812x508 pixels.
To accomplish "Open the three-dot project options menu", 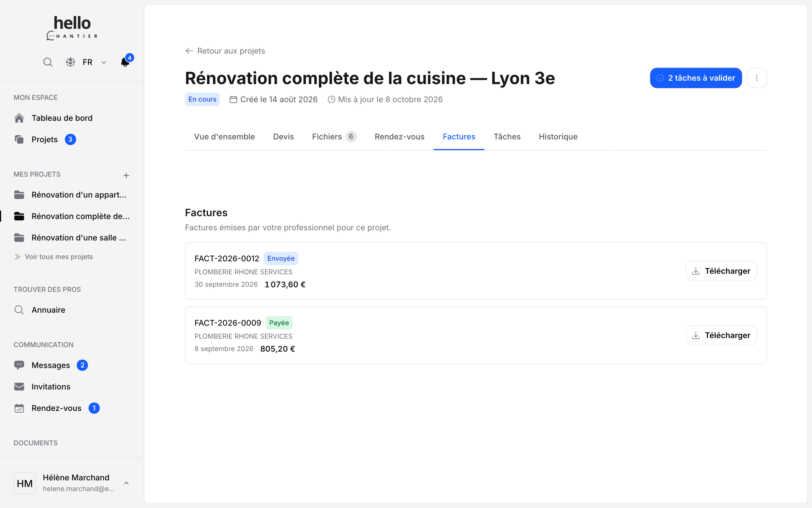I will (757, 78).
